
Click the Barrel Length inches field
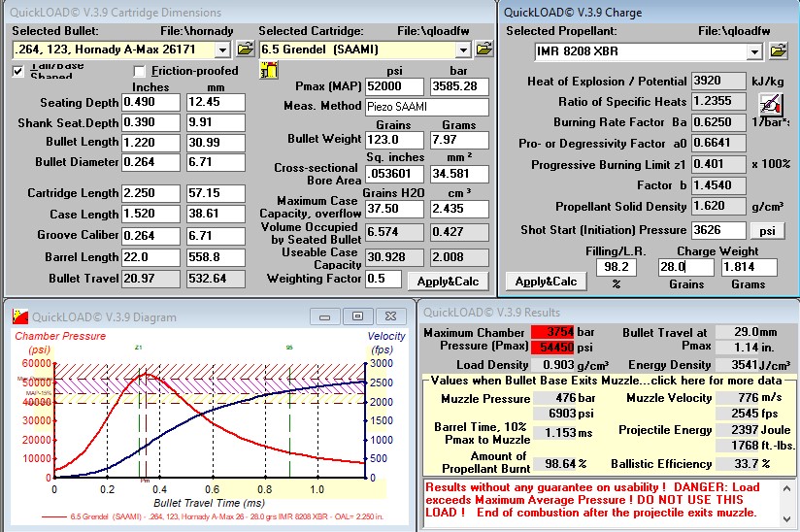click(151, 257)
